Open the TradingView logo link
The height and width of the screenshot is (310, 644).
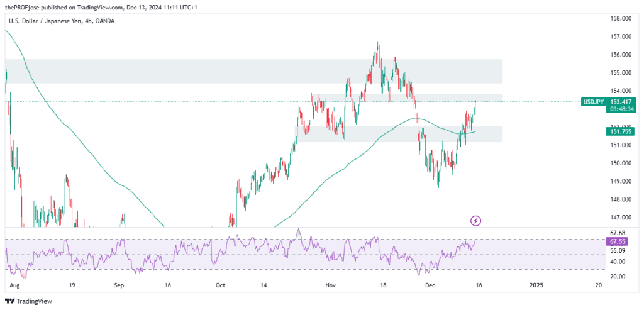29,301
